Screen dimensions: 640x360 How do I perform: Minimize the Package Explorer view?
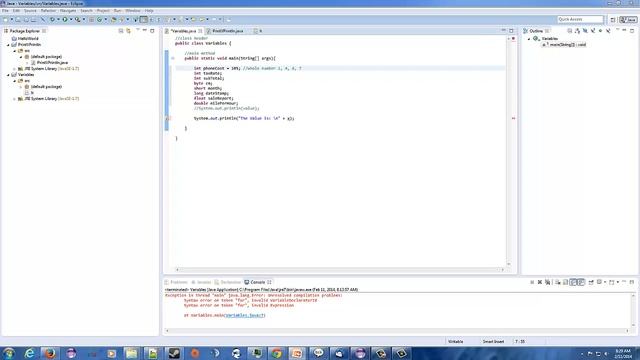pyautogui.click(x=144, y=30)
